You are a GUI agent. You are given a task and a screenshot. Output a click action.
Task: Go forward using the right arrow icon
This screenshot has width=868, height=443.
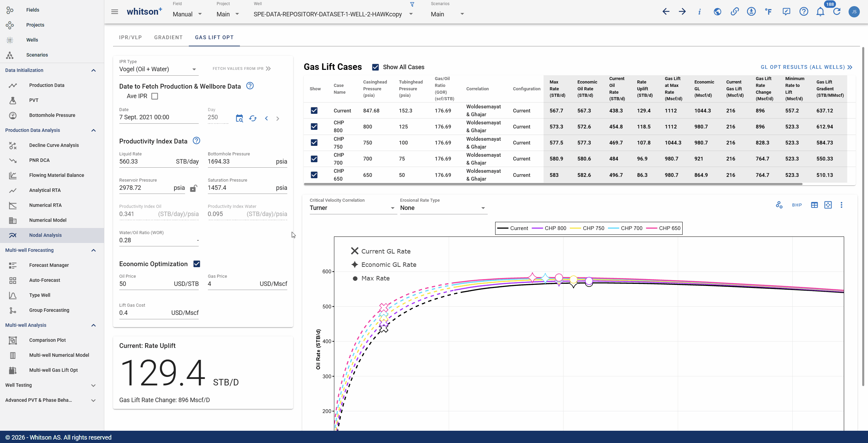click(x=682, y=12)
